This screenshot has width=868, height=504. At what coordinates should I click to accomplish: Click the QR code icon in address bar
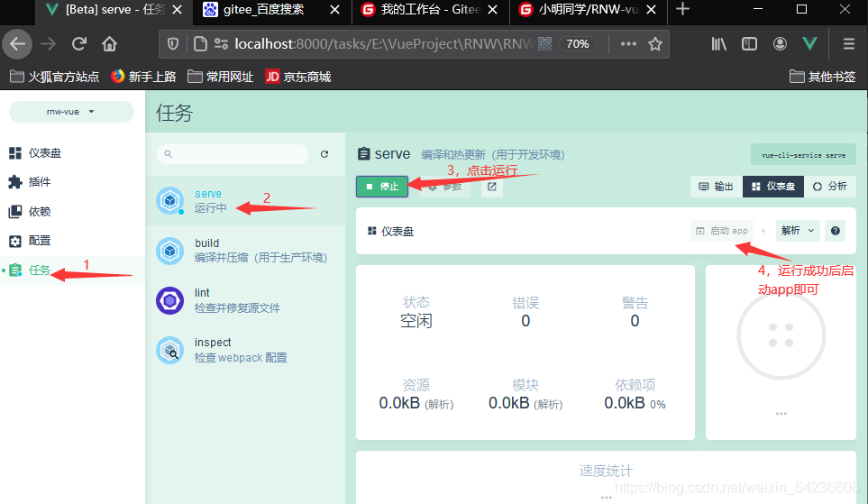coord(544,44)
